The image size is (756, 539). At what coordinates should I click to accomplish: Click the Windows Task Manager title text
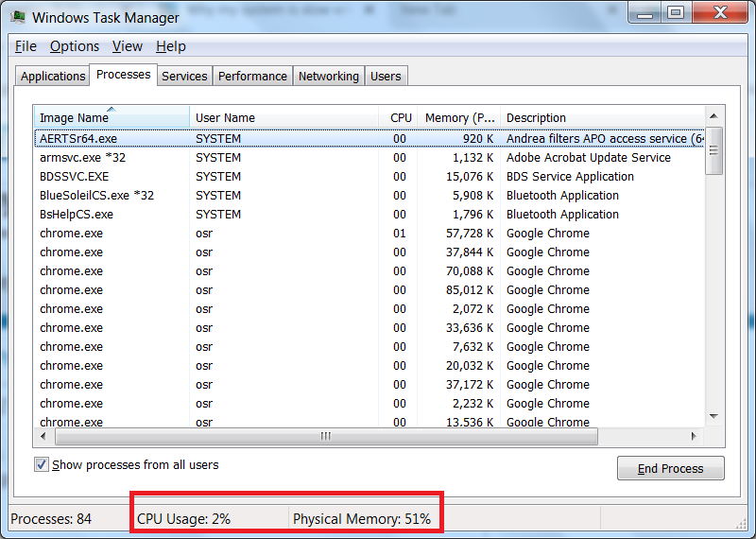click(x=106, y=18)
